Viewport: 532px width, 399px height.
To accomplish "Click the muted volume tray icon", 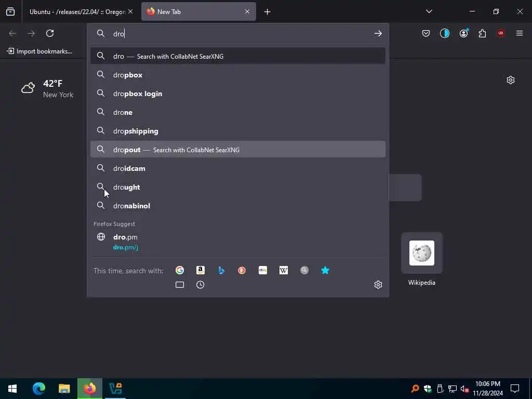I will (x=464, y=389).
